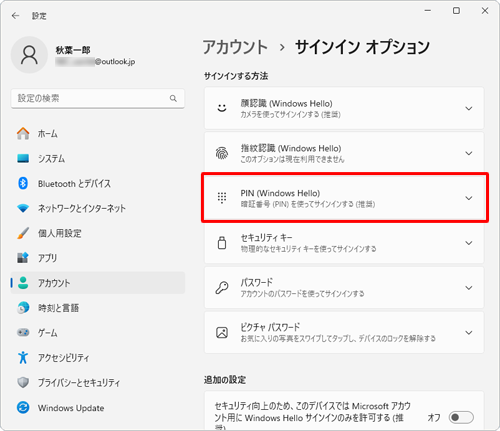Click the パスワード key icon

pyautogui.click(x=222, y=288)
